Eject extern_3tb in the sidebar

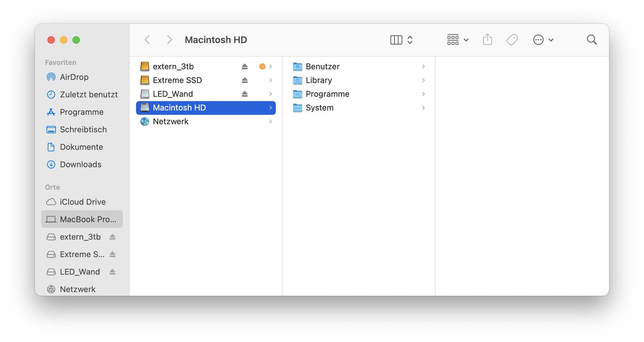tap(113, 237)
